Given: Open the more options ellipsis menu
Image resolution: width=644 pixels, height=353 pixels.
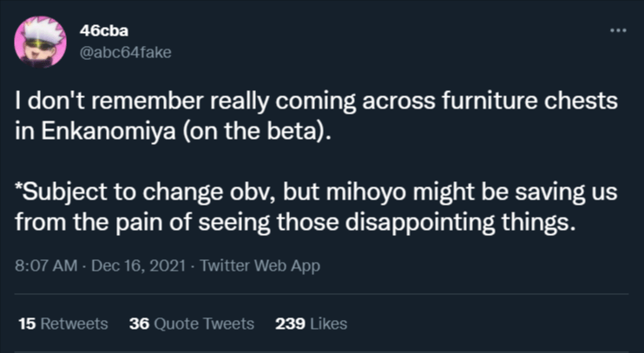Looking at the screenshot, I should click(618, 30).
